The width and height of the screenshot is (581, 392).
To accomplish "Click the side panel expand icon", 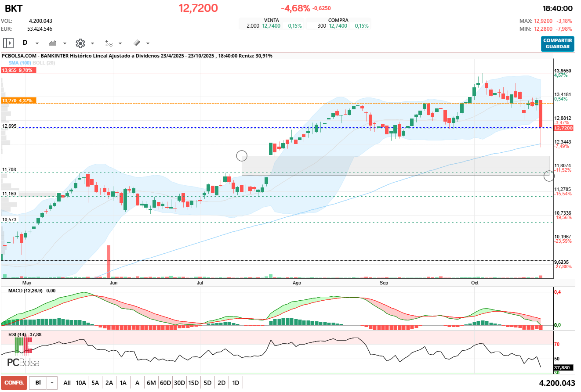I will 8,43.
